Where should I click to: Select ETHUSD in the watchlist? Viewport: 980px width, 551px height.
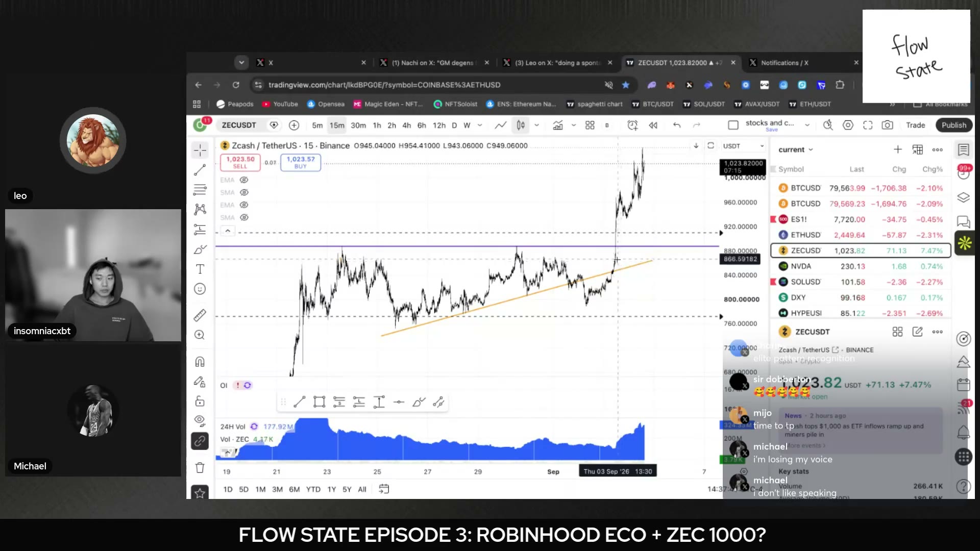click(x=861, y=235)
